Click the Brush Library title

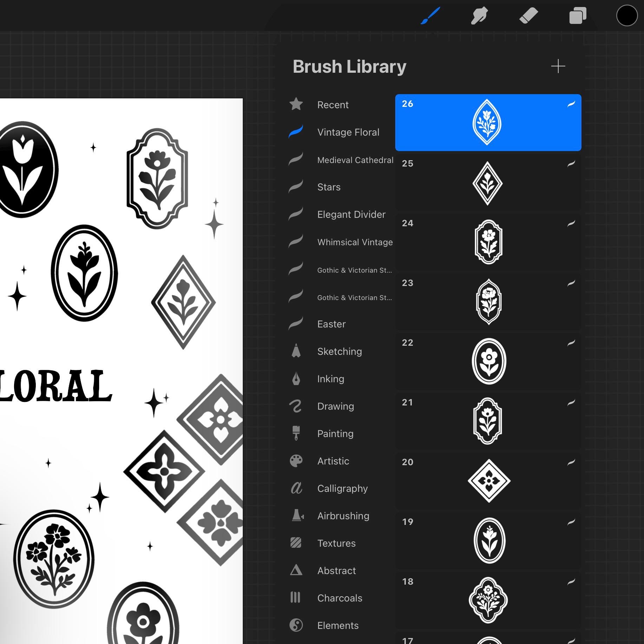[x=349, y=67]
